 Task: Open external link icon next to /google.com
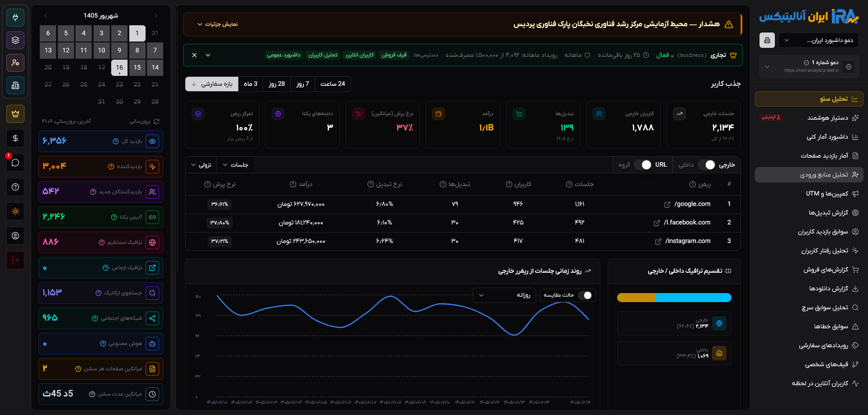click(667, 205)
